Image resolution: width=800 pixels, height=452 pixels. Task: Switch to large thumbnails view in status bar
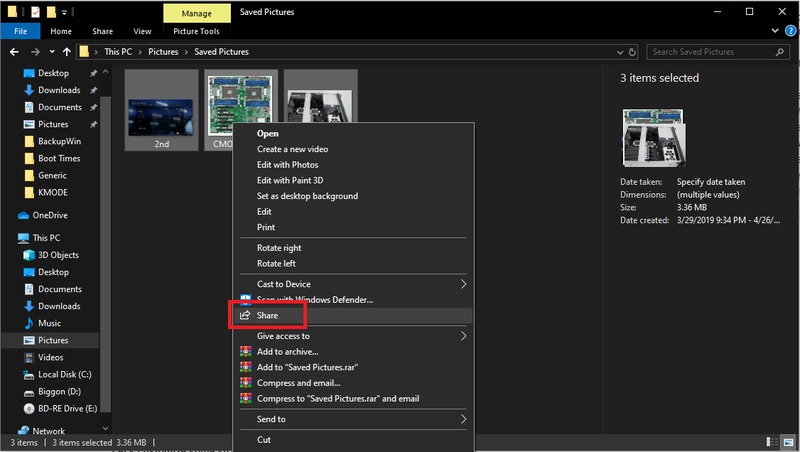787,442
